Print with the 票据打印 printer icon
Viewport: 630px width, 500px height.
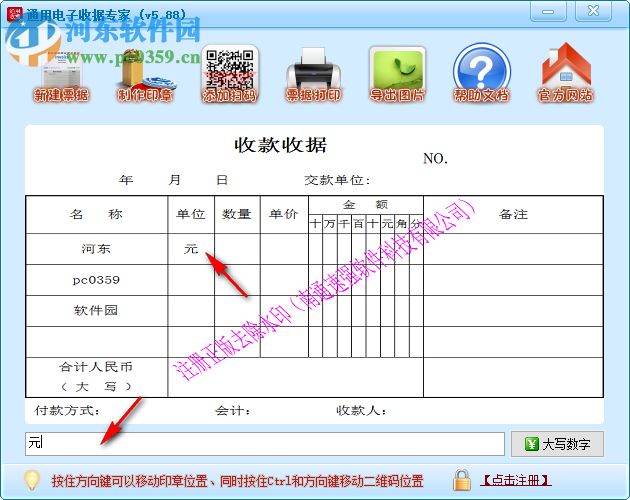[313, 74]
